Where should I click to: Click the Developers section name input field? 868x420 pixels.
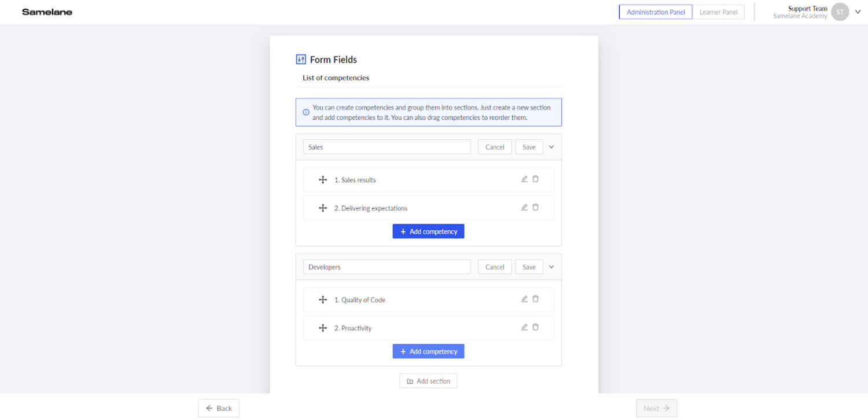[x=387, y=267]
